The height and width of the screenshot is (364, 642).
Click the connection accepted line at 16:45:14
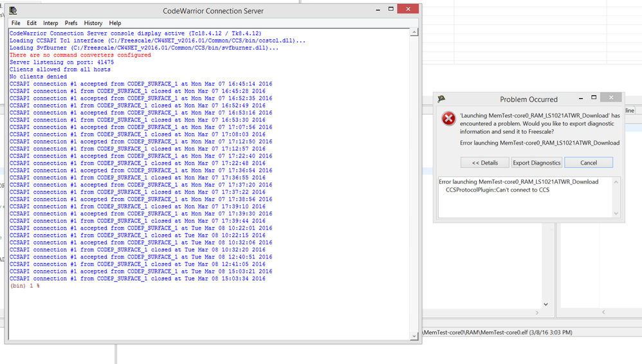click(141, 84)
